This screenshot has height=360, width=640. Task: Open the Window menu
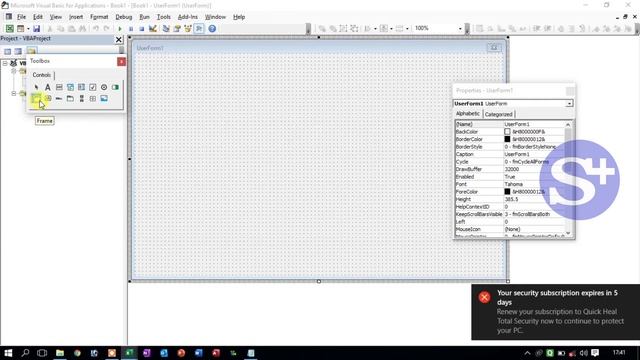[215, 17]
